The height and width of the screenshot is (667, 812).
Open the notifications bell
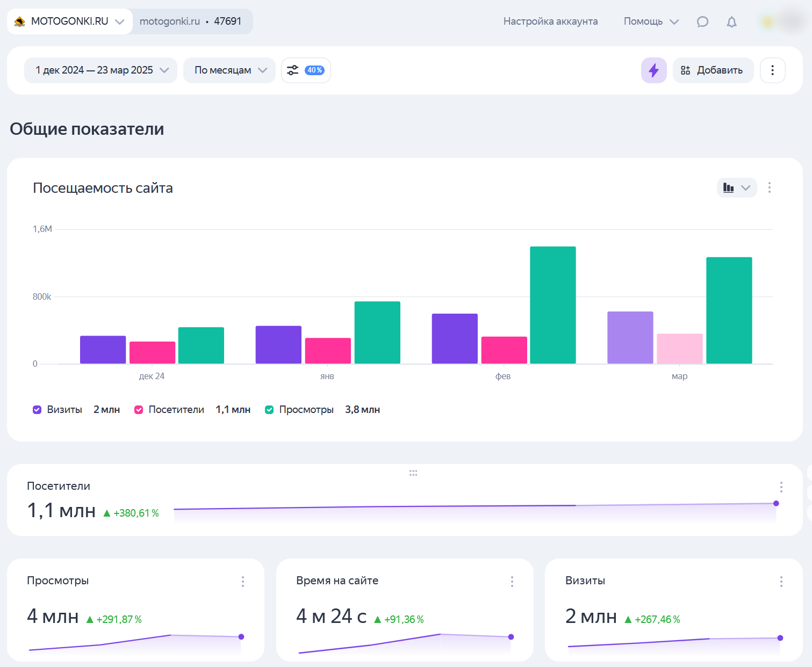pos(731,22)
